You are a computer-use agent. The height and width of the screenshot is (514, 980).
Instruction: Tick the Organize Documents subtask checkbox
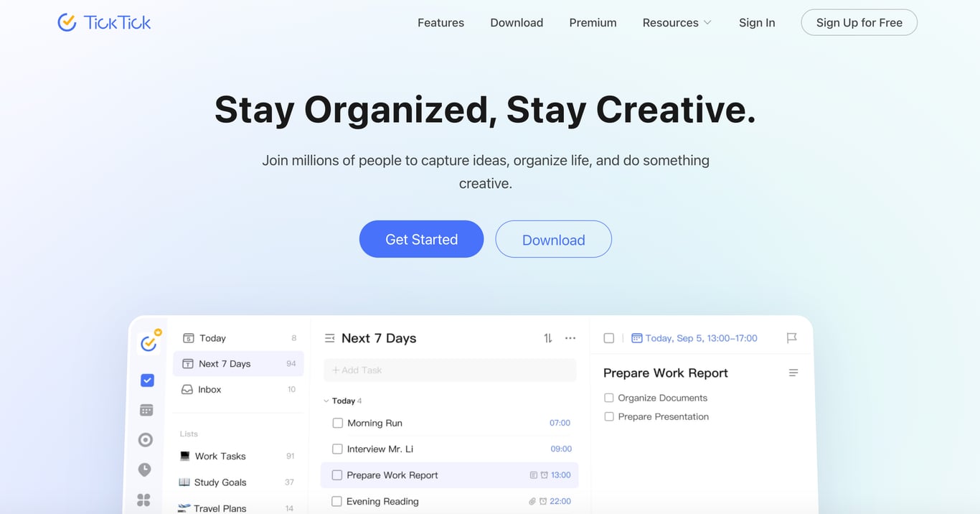609,398
